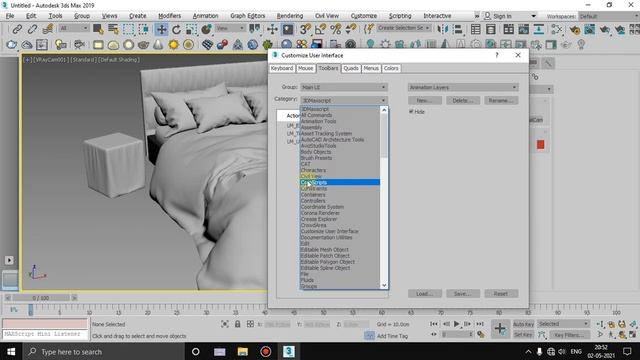
Task: Open the View reference coordinate dropdown
Action: [230, 28]
